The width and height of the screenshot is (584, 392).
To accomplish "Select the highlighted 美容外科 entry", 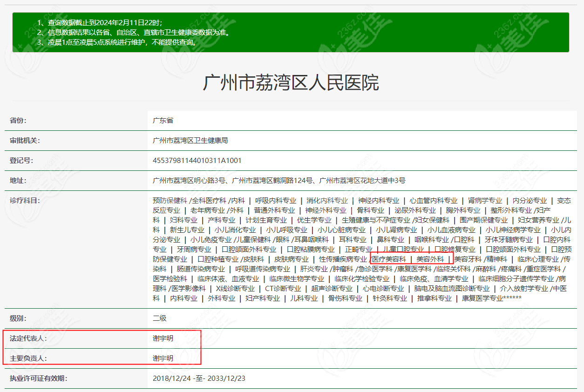I will (430, 259).
